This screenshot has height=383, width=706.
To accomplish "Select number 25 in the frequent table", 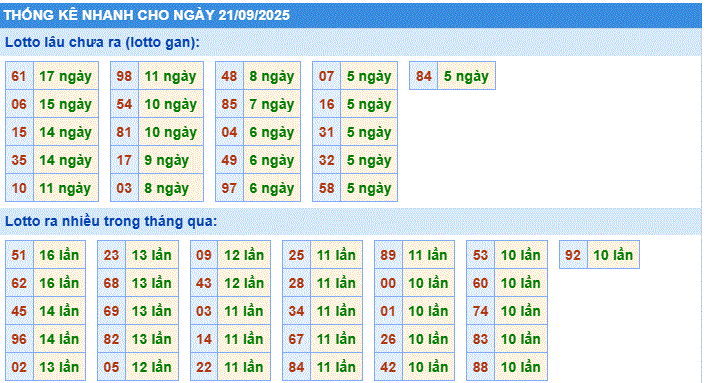I will coord(296,255).
